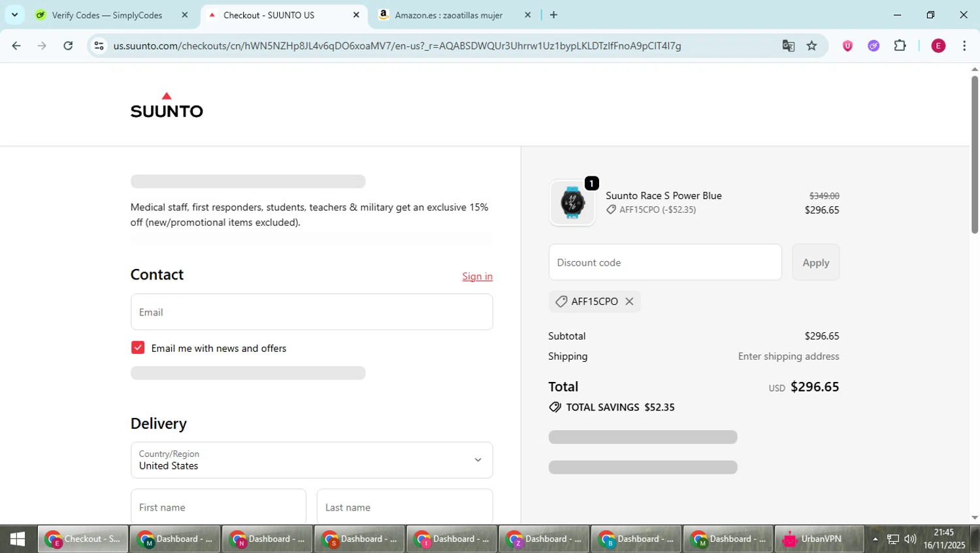Click the Suunto Race S Power Blue title

664,195
